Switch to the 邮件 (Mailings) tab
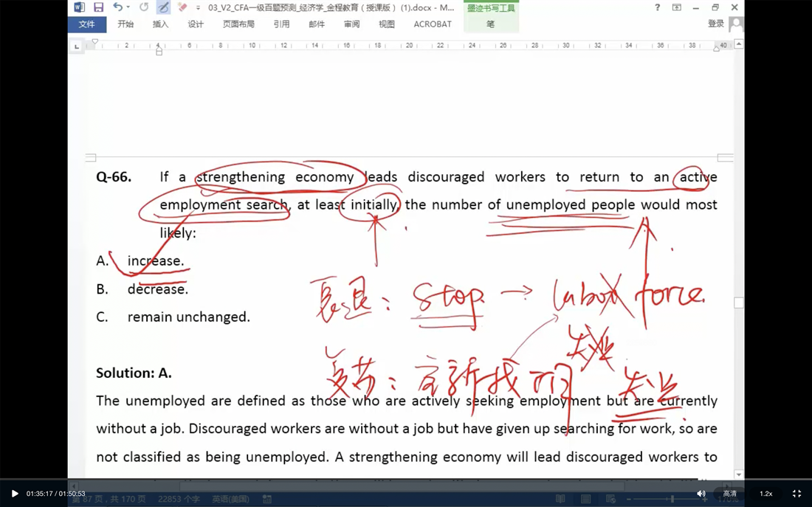 (x=317, y=24)
